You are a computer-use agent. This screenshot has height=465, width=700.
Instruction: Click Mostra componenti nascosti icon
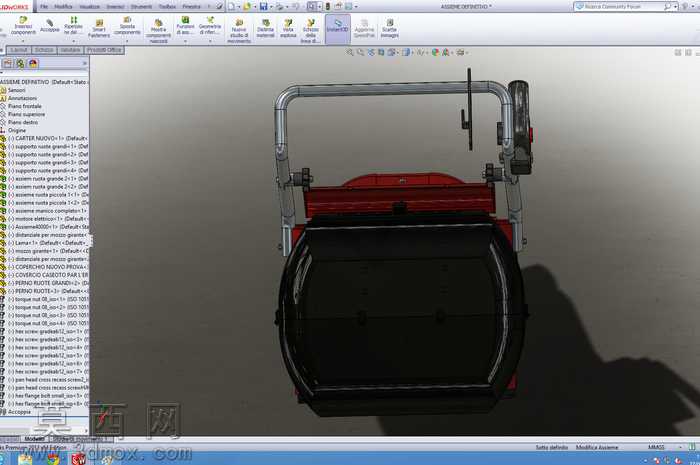coord(158,31)
